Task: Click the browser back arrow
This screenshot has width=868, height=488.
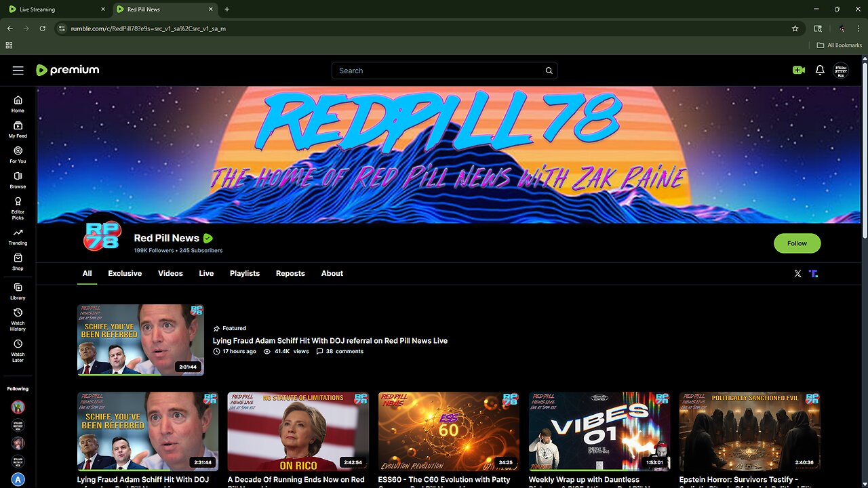Action: pos(9,28)
